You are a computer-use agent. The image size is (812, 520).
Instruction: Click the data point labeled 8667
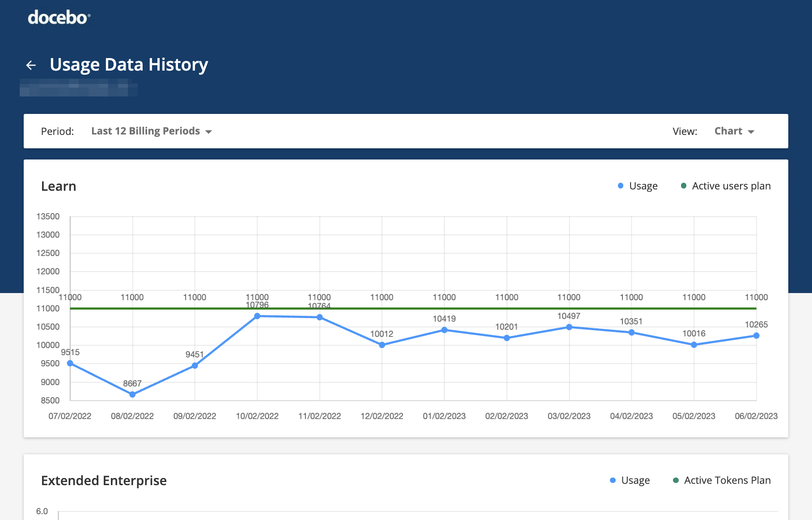(132, 394)
